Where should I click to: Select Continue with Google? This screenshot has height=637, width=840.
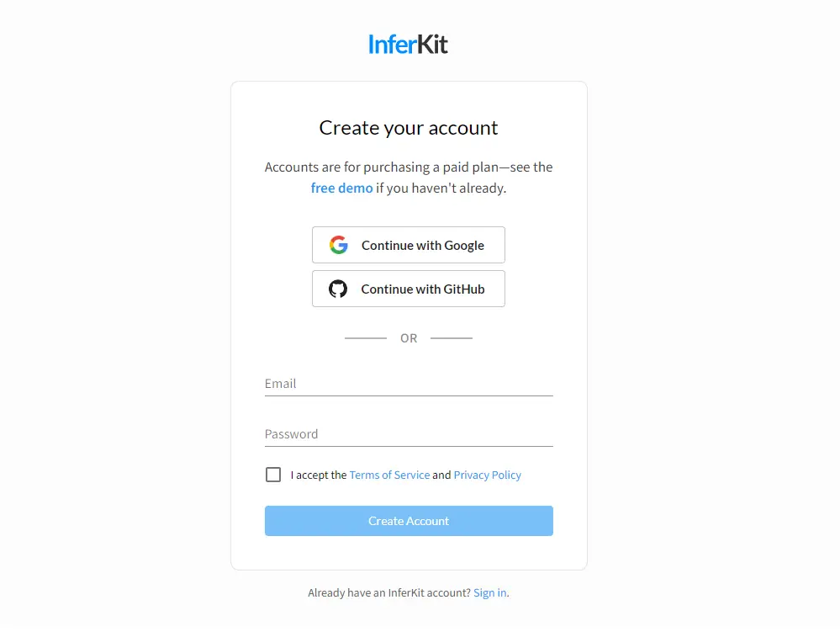coord(409,245)
